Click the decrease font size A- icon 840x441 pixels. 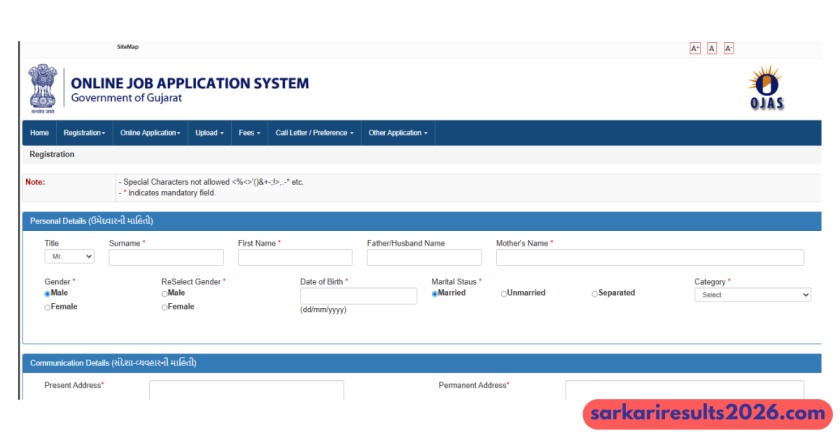[x=728, y=48]
